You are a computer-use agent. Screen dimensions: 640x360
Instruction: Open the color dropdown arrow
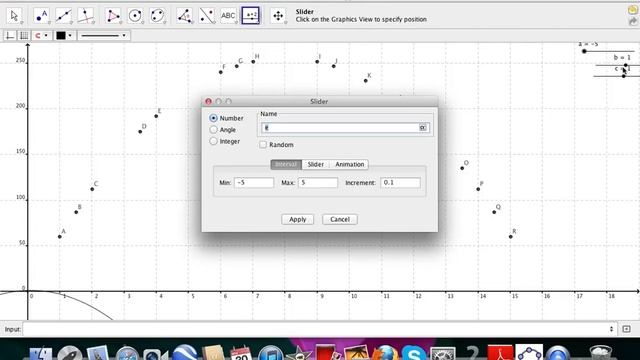coord(70,36)
